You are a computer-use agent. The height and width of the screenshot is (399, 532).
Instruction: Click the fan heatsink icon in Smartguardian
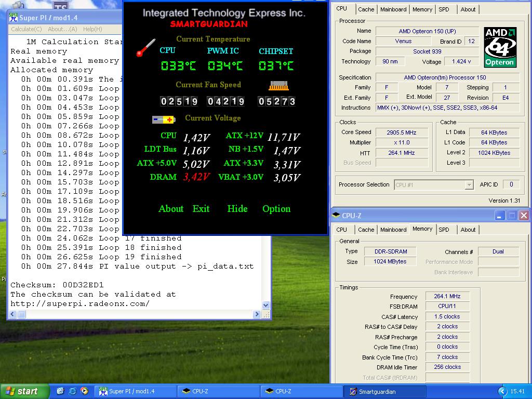point(278,86)
